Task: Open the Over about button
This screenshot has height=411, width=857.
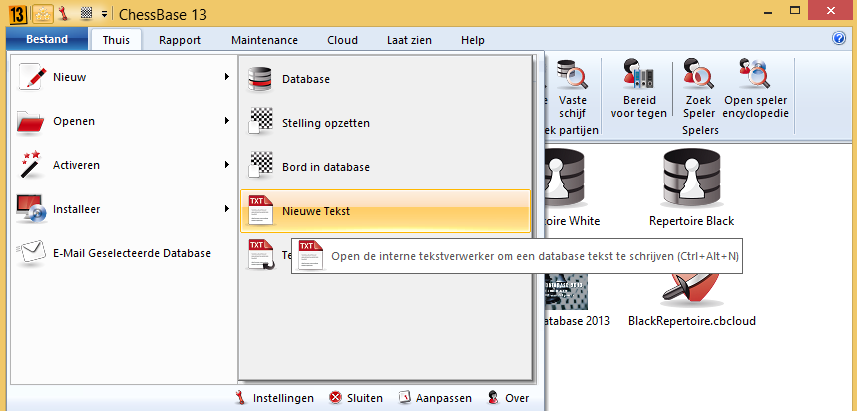Action: [x=508, y=398]
